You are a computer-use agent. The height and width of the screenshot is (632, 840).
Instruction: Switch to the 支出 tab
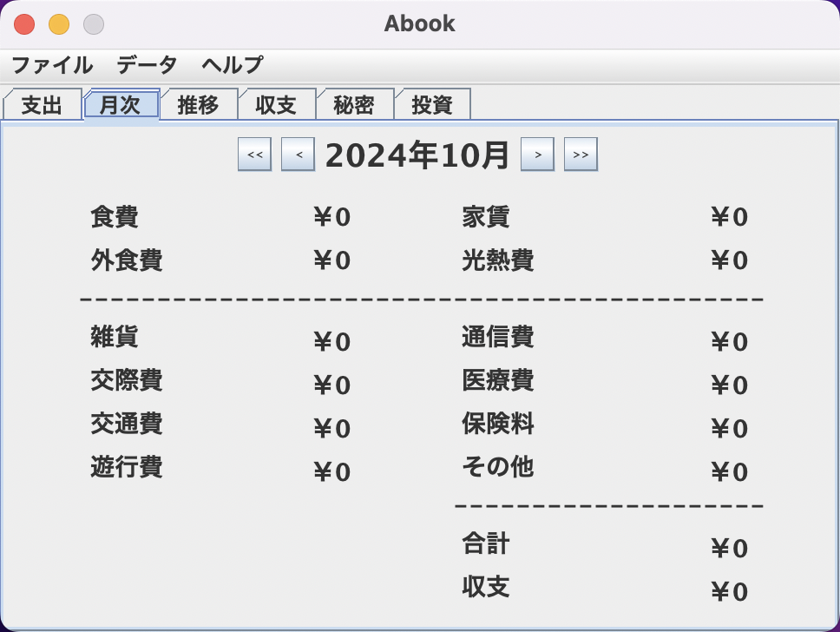pos(43,105)
